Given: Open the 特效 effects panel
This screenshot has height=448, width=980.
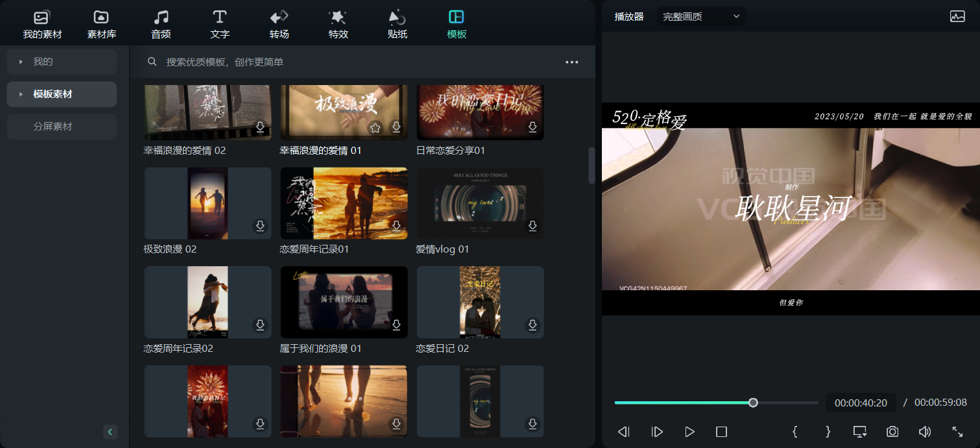Looking at the screenshot, I should 337,21.
